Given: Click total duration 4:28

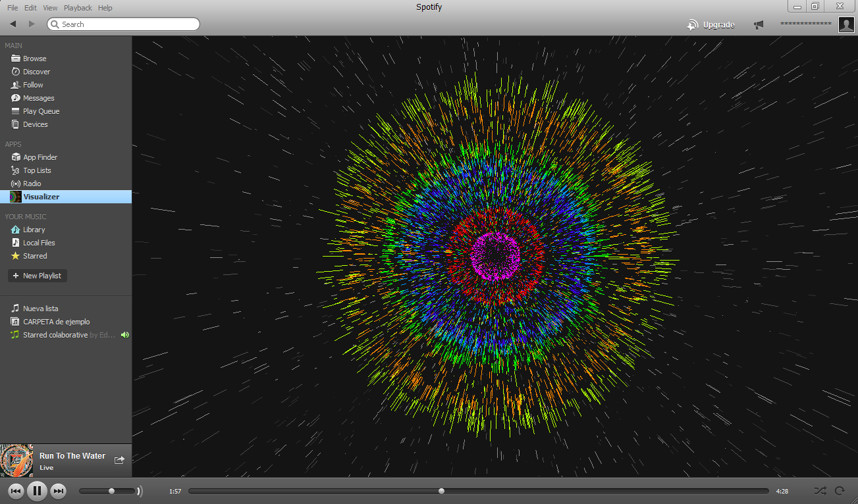Looking at the screenshot, I should pos(782,491).
